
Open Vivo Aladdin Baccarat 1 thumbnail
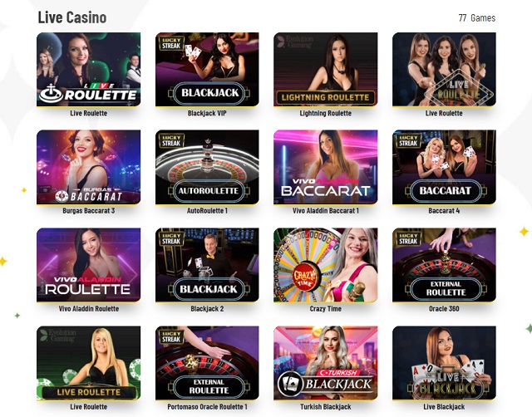click(x=325, y=168)
